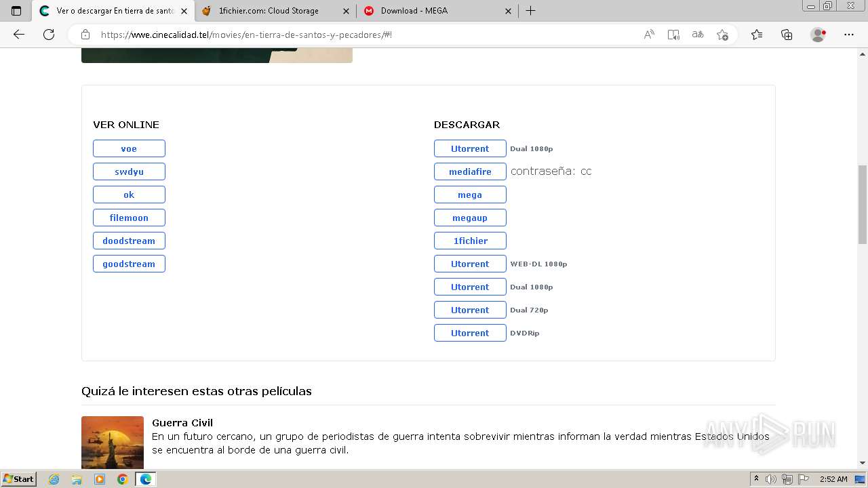868x488 pixels.
Task: Enter immersive reader icon
Action: (x=673, y=35)
